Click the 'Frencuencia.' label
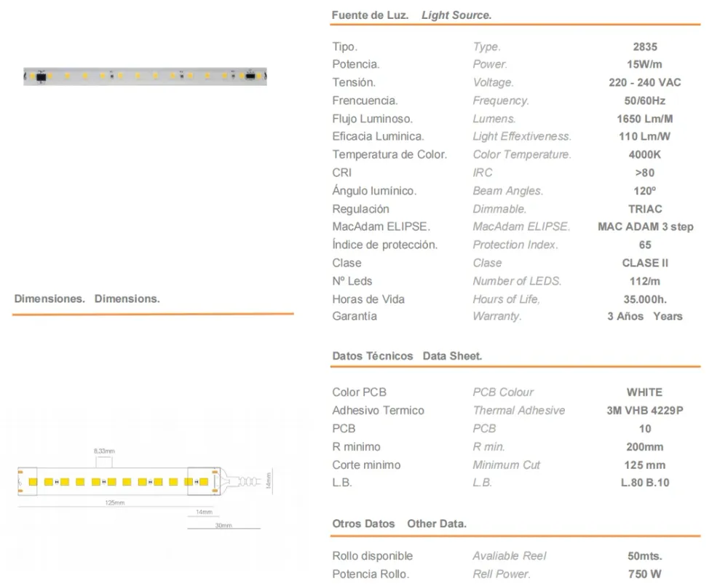 [x=365, y=100]
